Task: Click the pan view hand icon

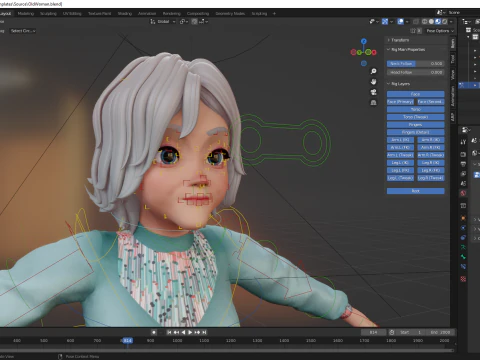Action: click(374, 82)
